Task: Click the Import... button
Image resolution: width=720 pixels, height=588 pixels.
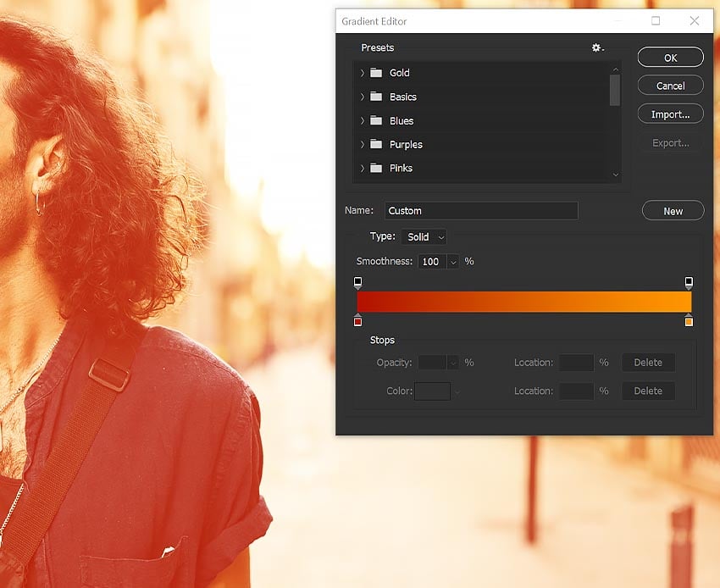Action: tap(670, 114)
